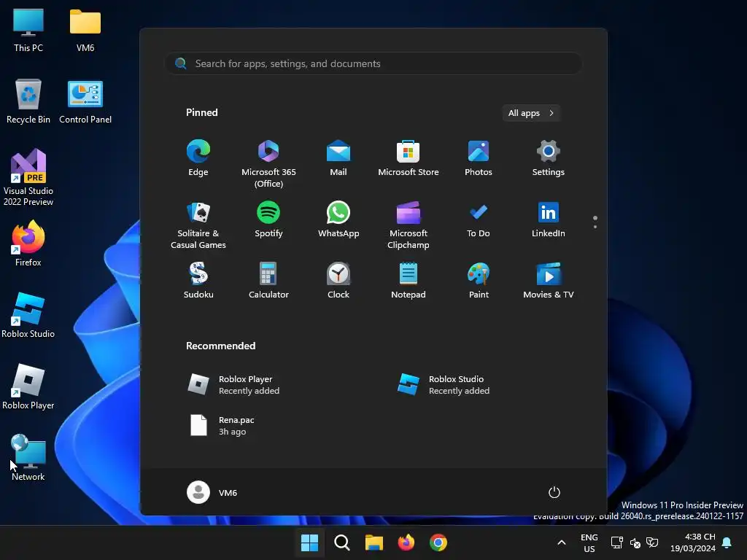This screenshot has height=560, width=747.
Task: Open WhatsApp
Action: pyautogui.click(x=338, y=220)
